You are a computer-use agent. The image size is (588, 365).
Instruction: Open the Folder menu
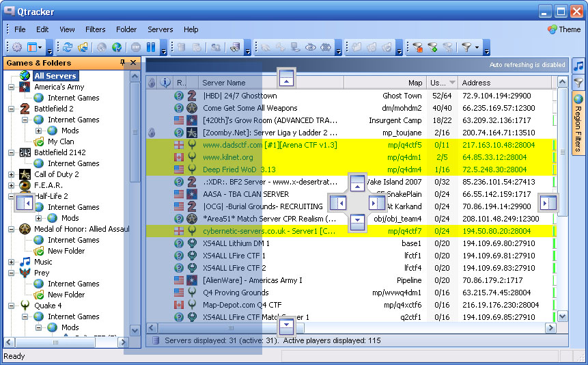coord(126,29)
